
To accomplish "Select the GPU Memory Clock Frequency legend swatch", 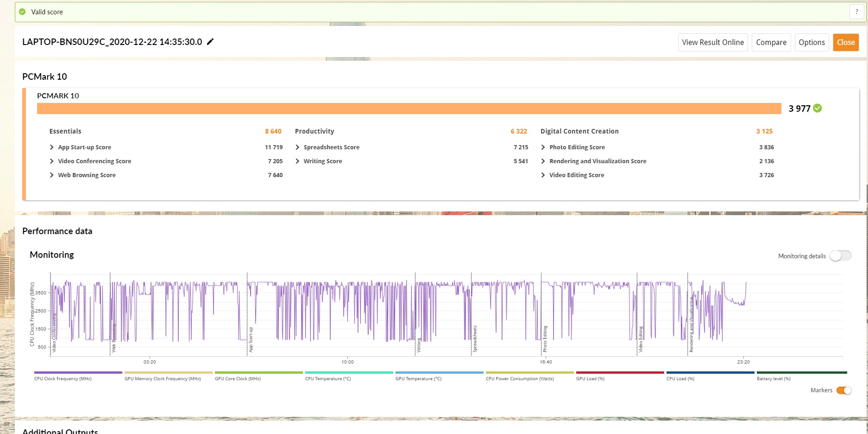I will coord(169,372).
